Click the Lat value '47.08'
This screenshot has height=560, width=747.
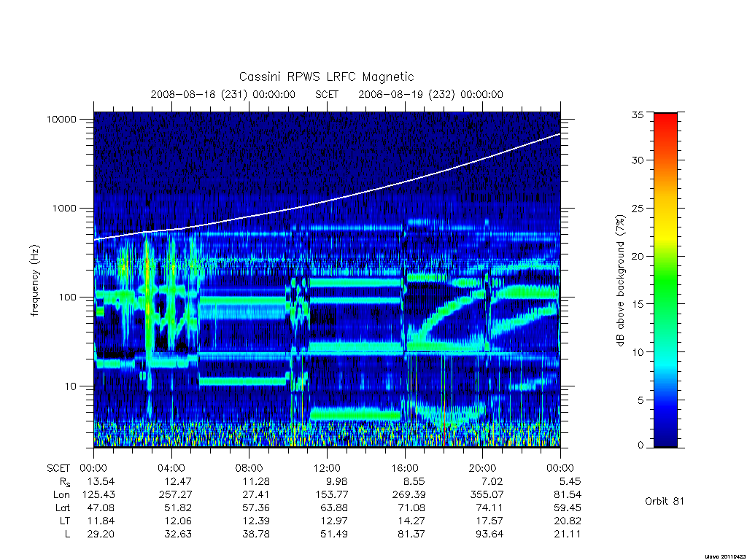pos(101,507)
